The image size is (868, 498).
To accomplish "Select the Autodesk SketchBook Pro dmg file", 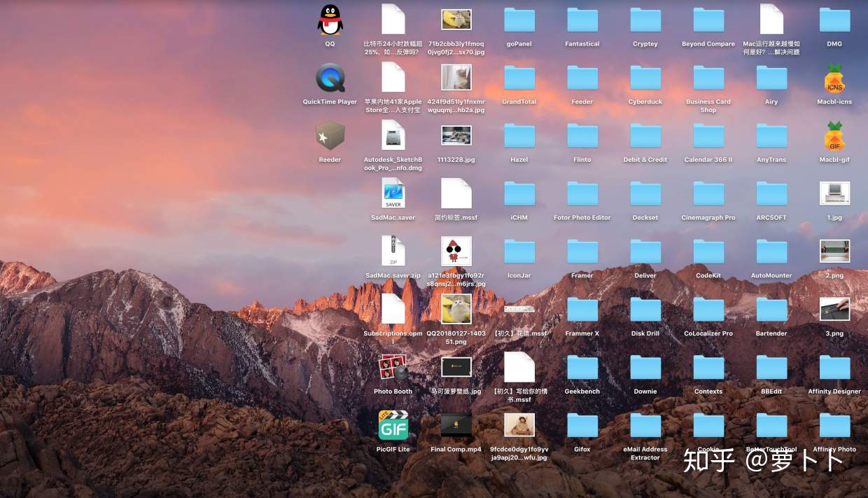I will tap(393, 135).
